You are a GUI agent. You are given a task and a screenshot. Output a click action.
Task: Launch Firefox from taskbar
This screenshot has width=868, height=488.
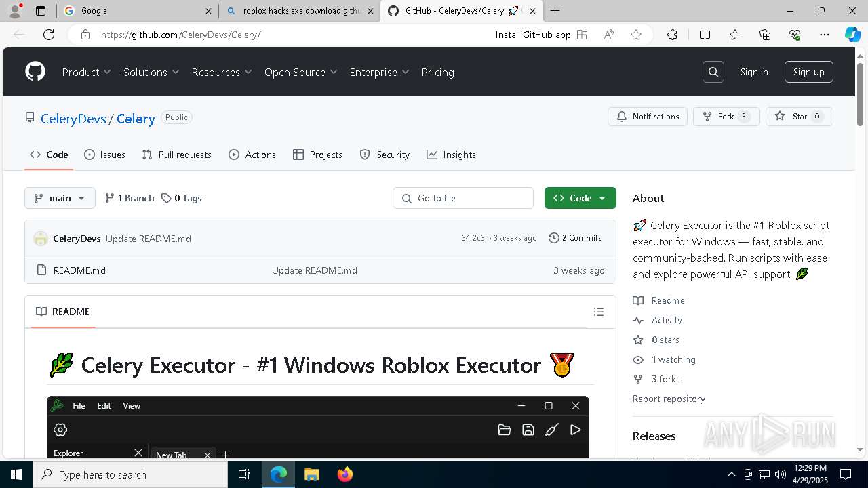point(344,474)
